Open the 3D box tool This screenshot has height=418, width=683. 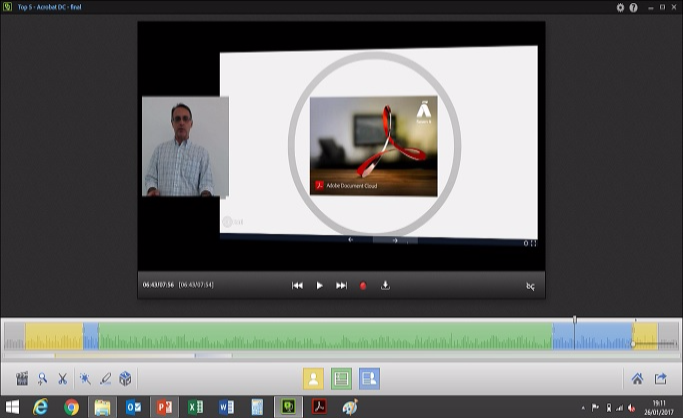125,378
